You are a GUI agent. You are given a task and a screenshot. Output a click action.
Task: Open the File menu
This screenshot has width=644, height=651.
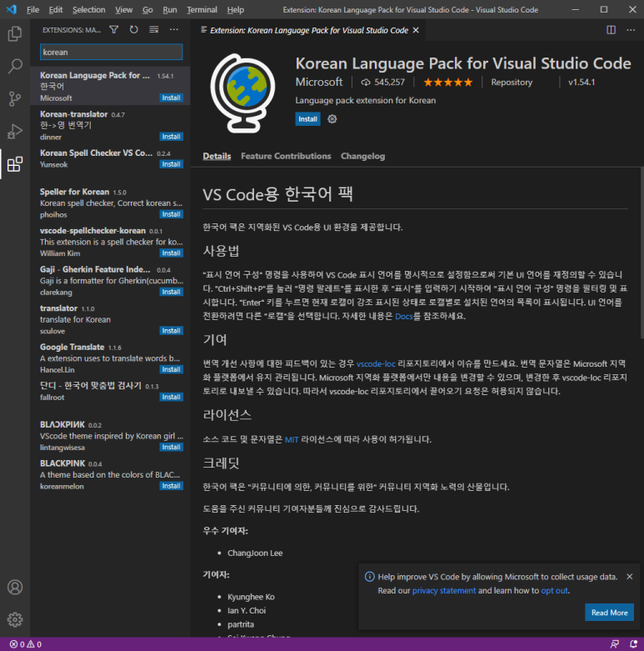click(32, 9)
